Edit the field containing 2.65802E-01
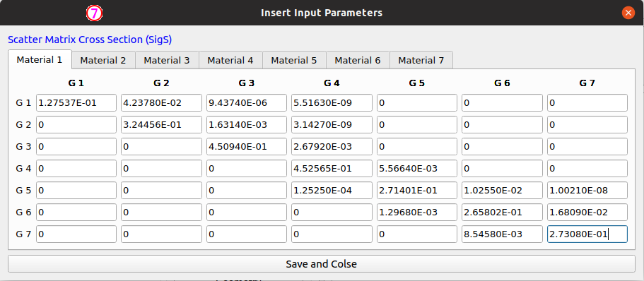The width and height of the screenshot is (644, 281). click(503, 212)
